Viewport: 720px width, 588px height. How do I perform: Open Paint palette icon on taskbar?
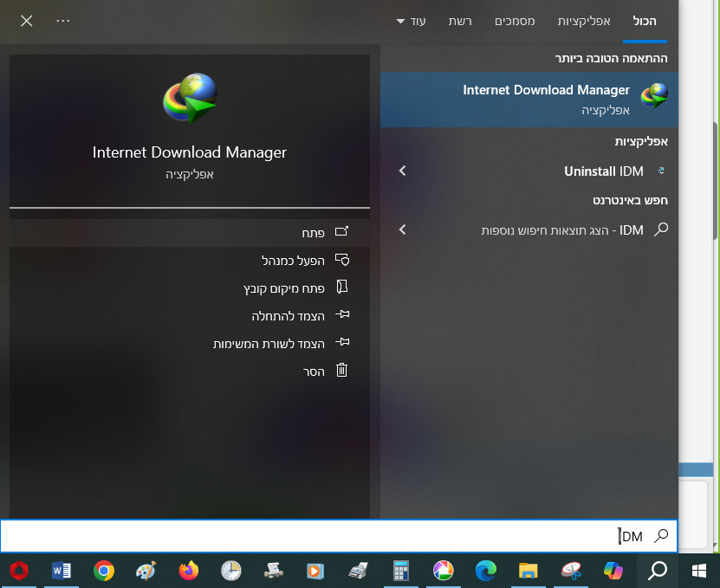(146, 571)
